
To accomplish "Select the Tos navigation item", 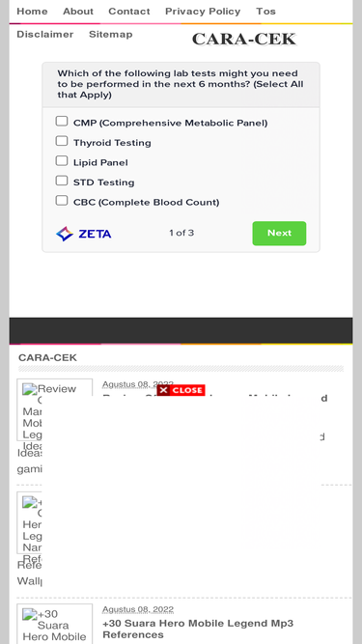I will [265, 12].
